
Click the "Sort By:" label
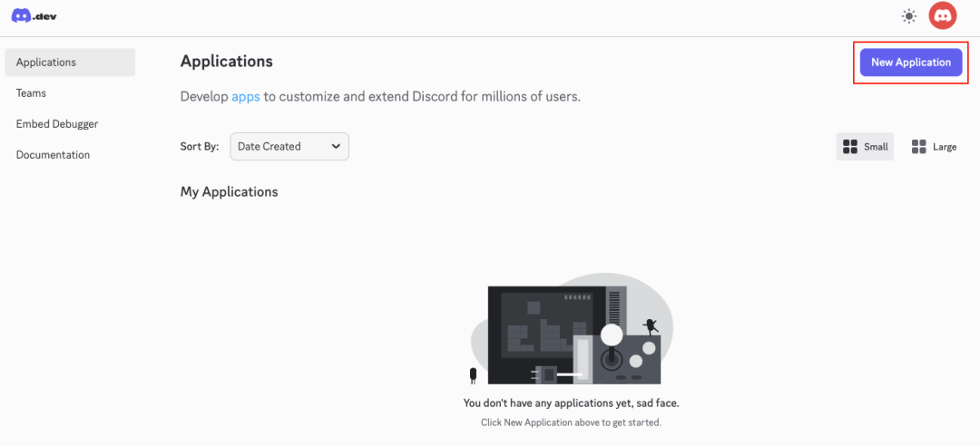(x=199, y=147)
